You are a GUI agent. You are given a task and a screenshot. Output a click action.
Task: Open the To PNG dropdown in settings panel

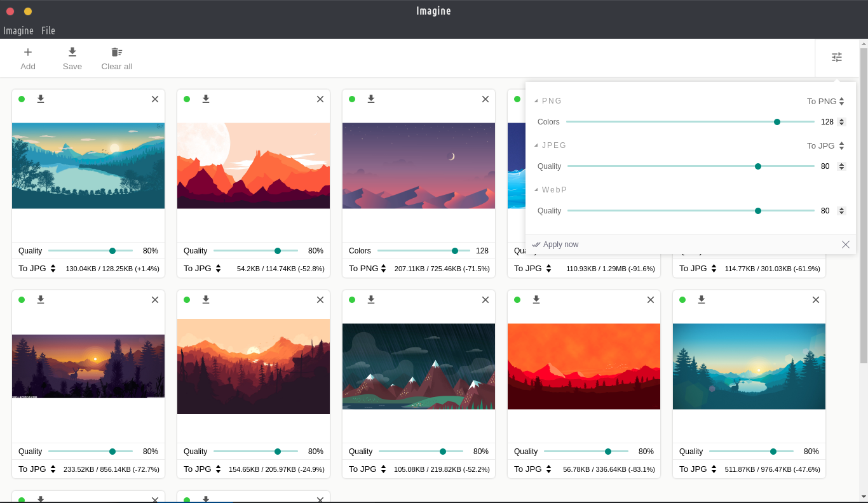(x=825, y=101)
